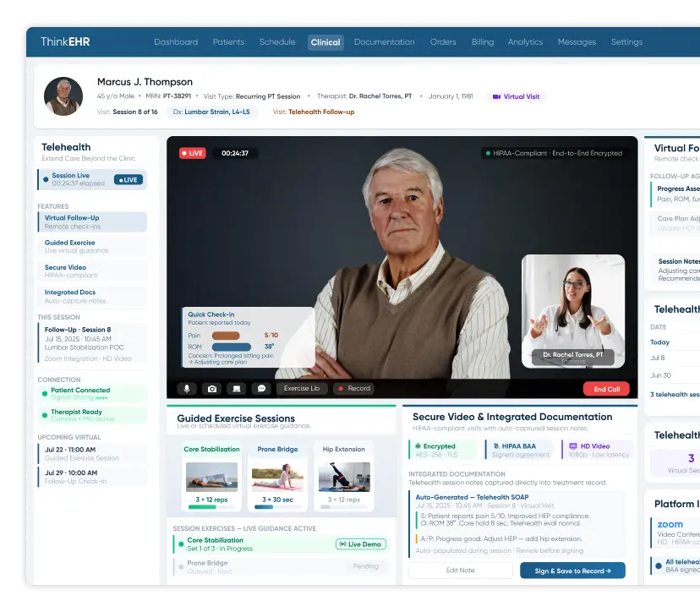The height and width of the screenshot is (612, 700).
Task: Click the Prone Bridge progress bar
Action: pyautogui.click(x=277, y=507)
